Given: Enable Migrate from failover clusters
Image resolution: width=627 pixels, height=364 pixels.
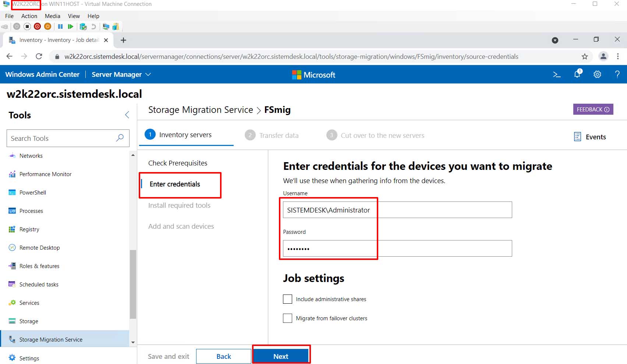Looking at the screenshot, I should coord(287,318).
